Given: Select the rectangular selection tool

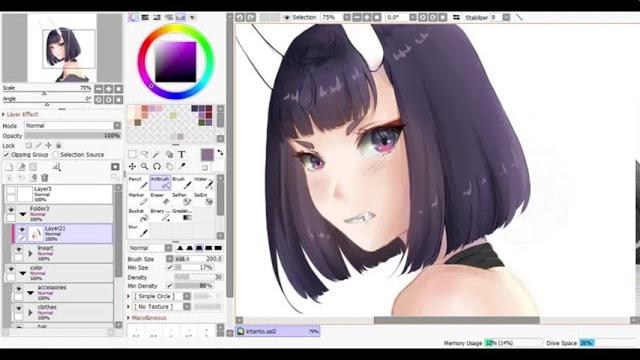Looking at the screenshot, I should (x=132, y=154).
